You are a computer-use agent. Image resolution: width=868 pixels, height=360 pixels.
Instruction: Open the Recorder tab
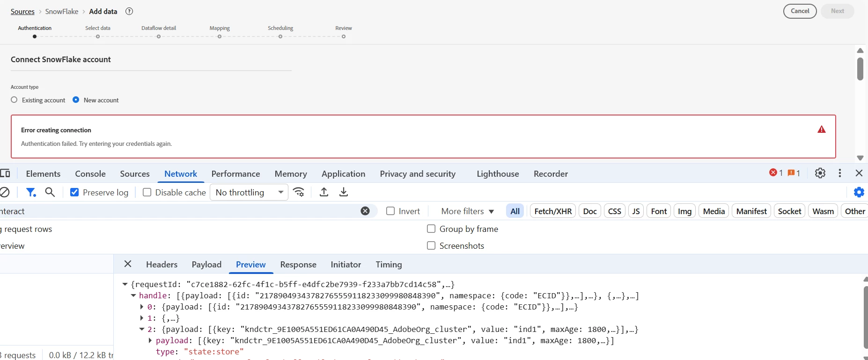coord(551,173)
